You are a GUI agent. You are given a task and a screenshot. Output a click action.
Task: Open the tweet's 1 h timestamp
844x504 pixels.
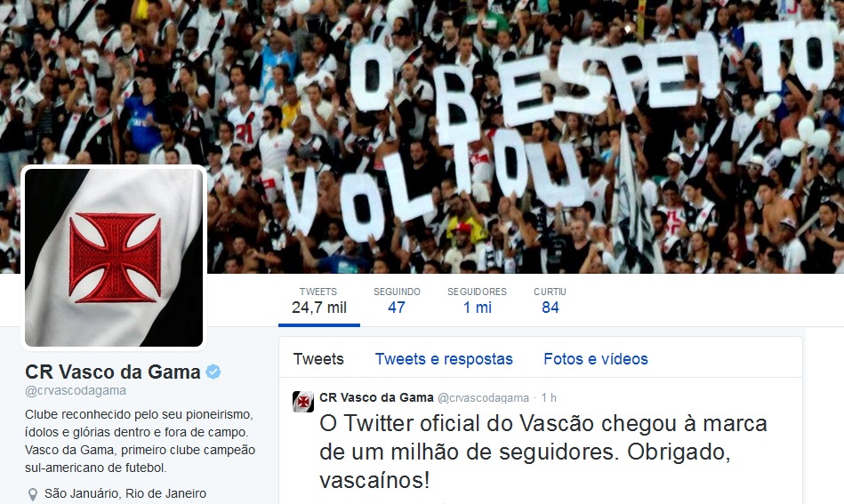549,397
